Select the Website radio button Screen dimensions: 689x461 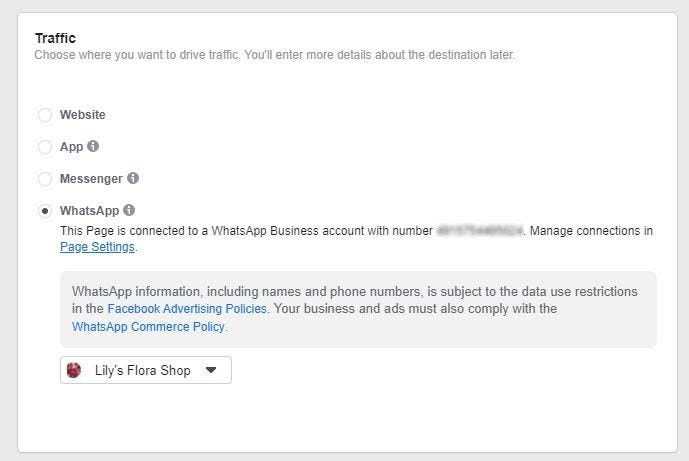pyautogui.click(x=45, y=115)
